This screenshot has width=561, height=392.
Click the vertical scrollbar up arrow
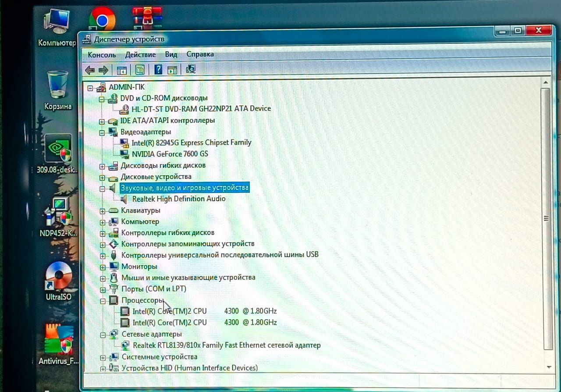click(x=546, y=82)
